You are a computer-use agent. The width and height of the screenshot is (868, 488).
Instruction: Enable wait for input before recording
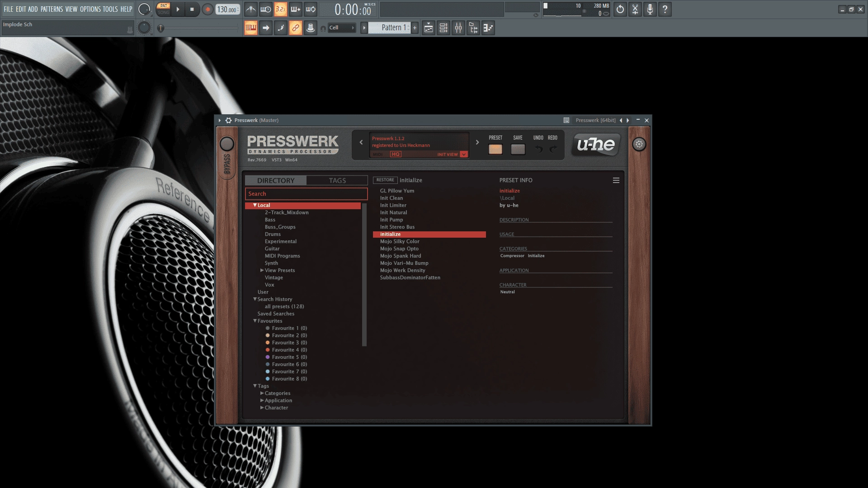pyautogui.click(x=266, y=9)
